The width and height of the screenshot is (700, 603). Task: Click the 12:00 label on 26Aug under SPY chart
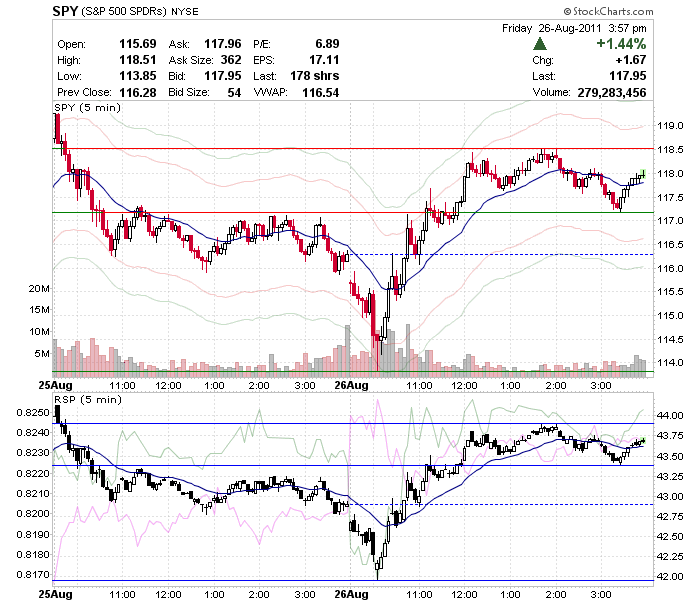[464, 385]
